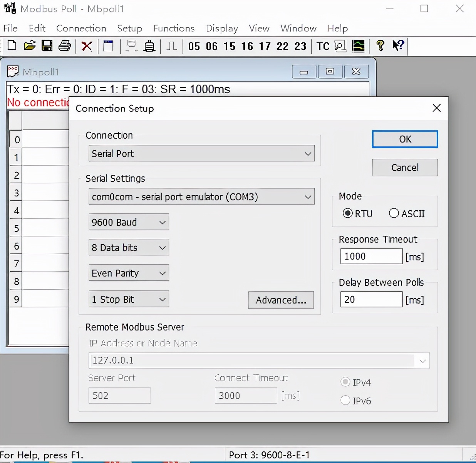476x463 pixels.
Task: Click the OK button
Action: 405,139
